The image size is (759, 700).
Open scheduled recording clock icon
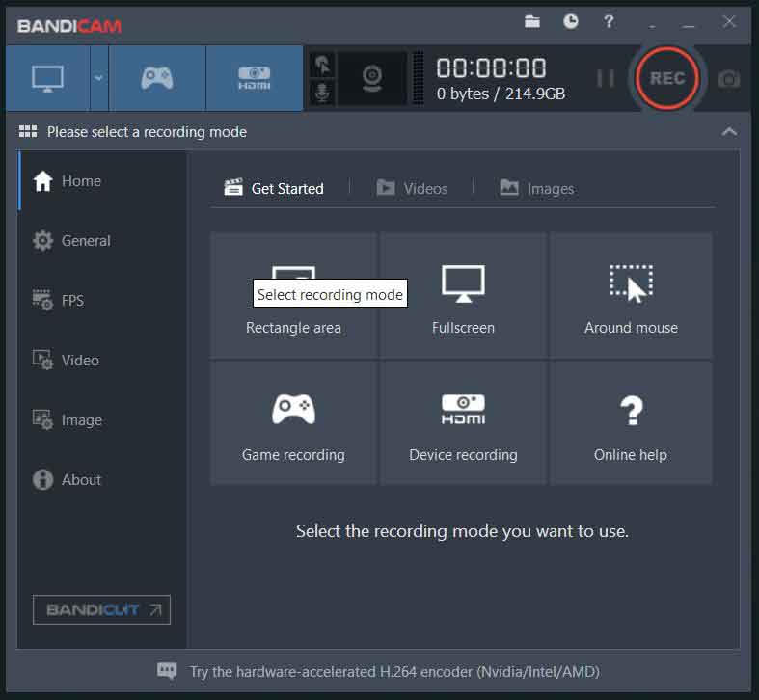point(571,22)
